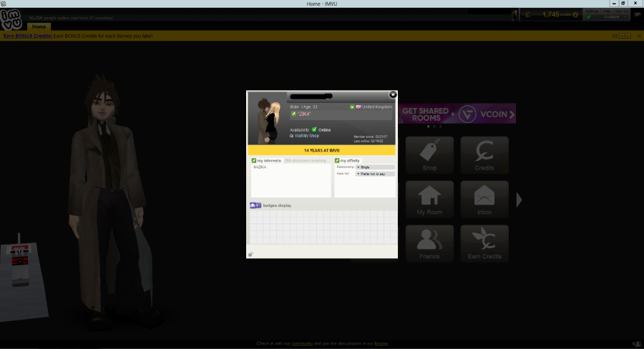This screenshot has height=349, width=644.
Task: Dismiss the yellow announcement bar
Action: coord(639,36)
